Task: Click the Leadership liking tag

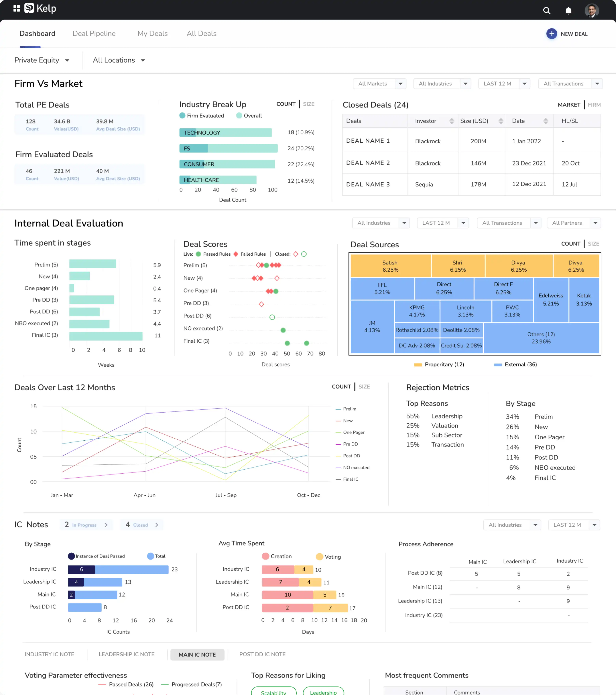Action: 323,691
